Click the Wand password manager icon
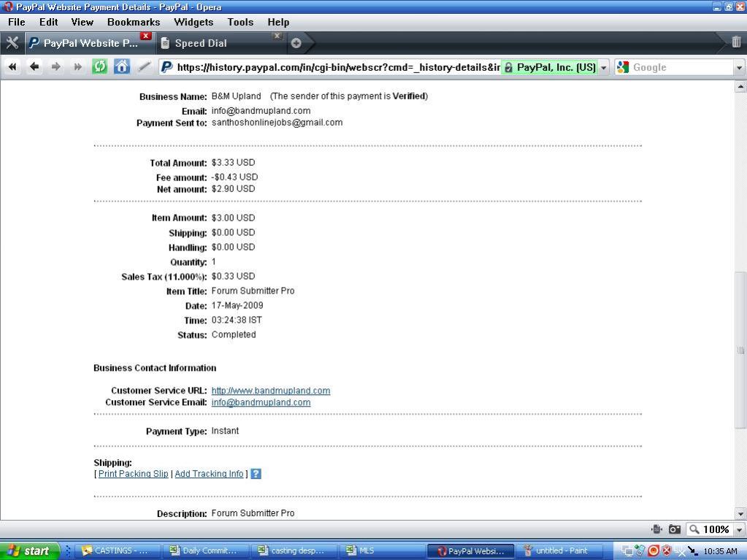747x560 pixels. coord(144,67)
